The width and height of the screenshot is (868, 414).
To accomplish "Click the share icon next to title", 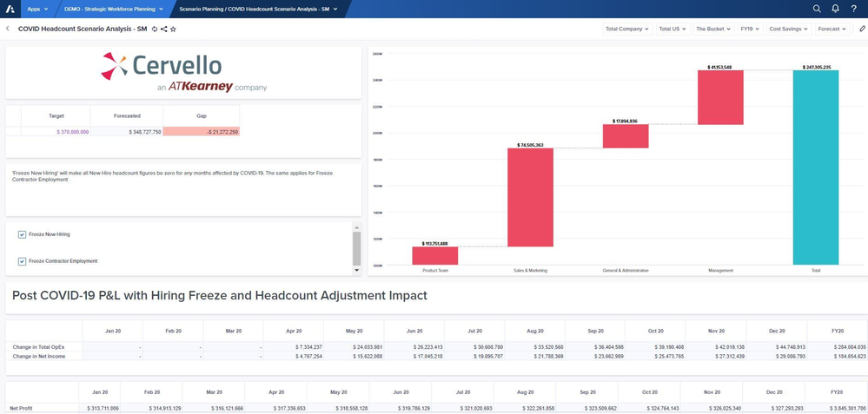I will tap(164, 29).
